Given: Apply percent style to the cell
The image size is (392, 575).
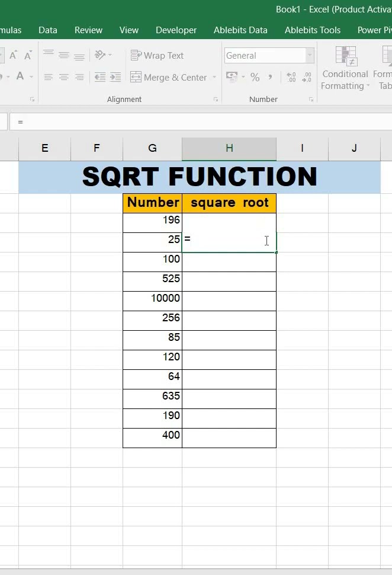Looking at the screenshot, I should (x=255, y=77).
